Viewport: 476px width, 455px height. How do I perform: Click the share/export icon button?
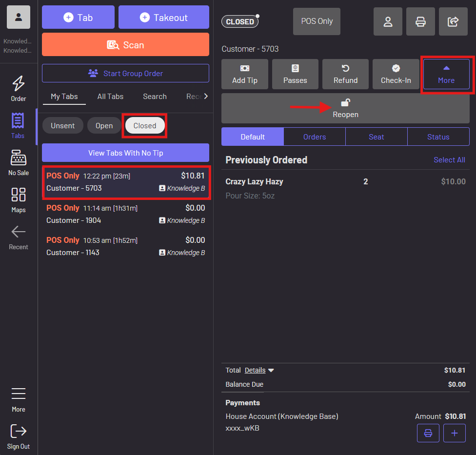453,21
